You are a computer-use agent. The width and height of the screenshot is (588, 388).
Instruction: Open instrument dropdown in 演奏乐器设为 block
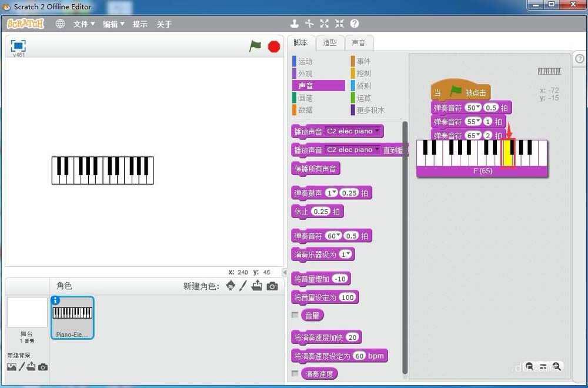pos(349,254)
